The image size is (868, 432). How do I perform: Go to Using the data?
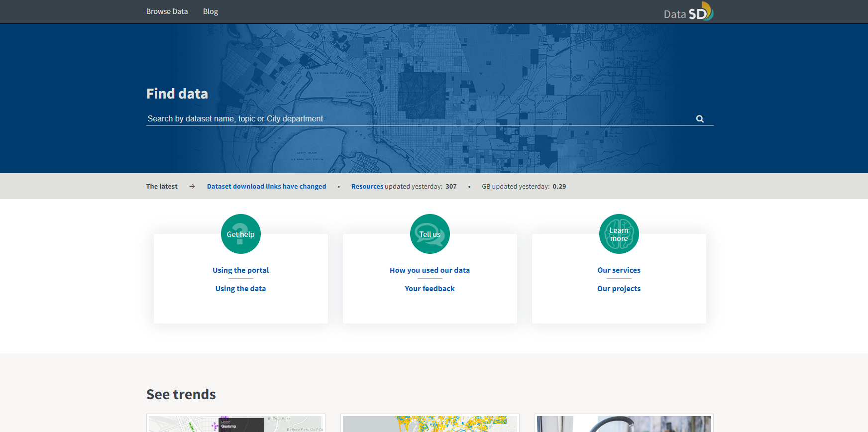[x=240, y=289]
